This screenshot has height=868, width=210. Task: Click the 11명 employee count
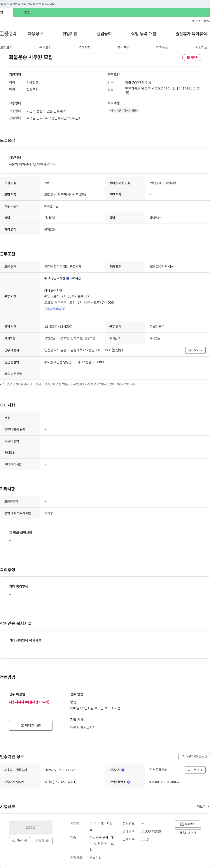click(145, 839)
